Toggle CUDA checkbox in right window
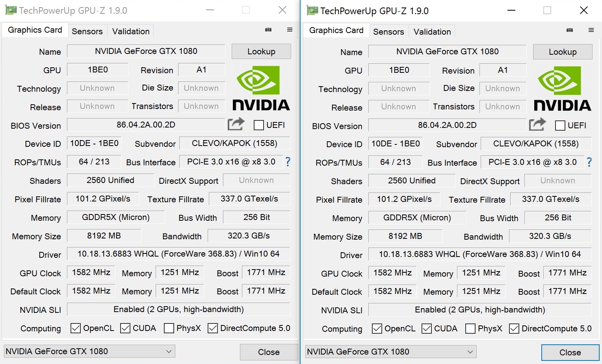 pos(427,329)
